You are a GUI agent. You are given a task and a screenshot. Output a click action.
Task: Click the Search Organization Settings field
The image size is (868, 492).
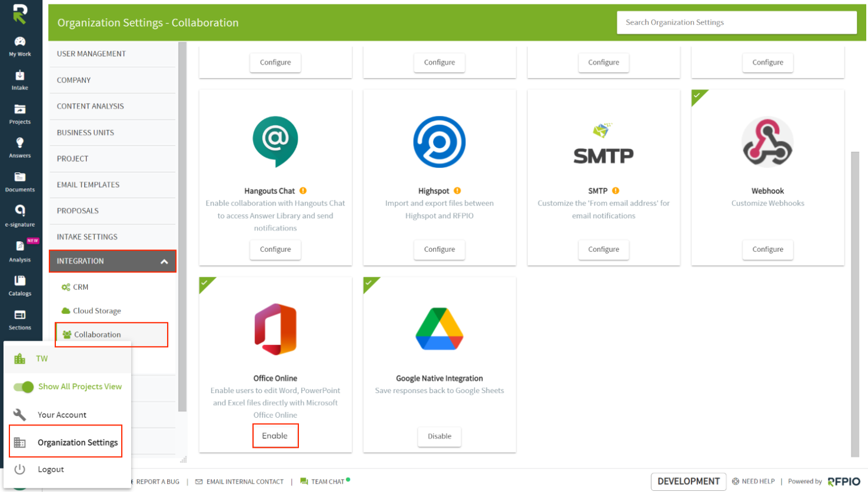736,22
